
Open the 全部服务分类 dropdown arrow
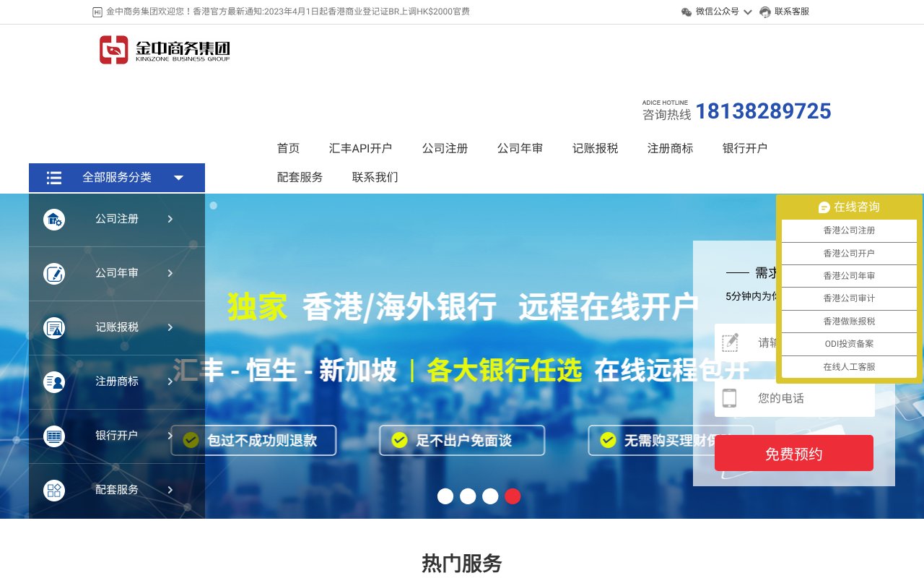point(178,177)
